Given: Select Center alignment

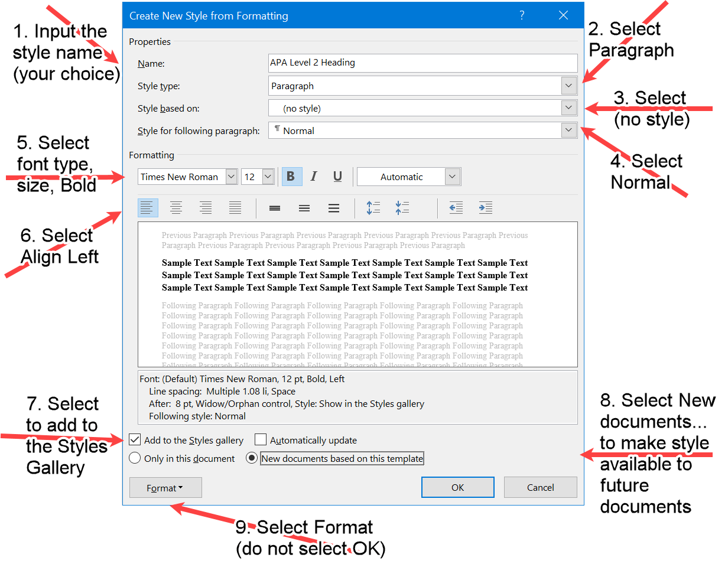Looking at the screenshot, I should coord(176,207).
